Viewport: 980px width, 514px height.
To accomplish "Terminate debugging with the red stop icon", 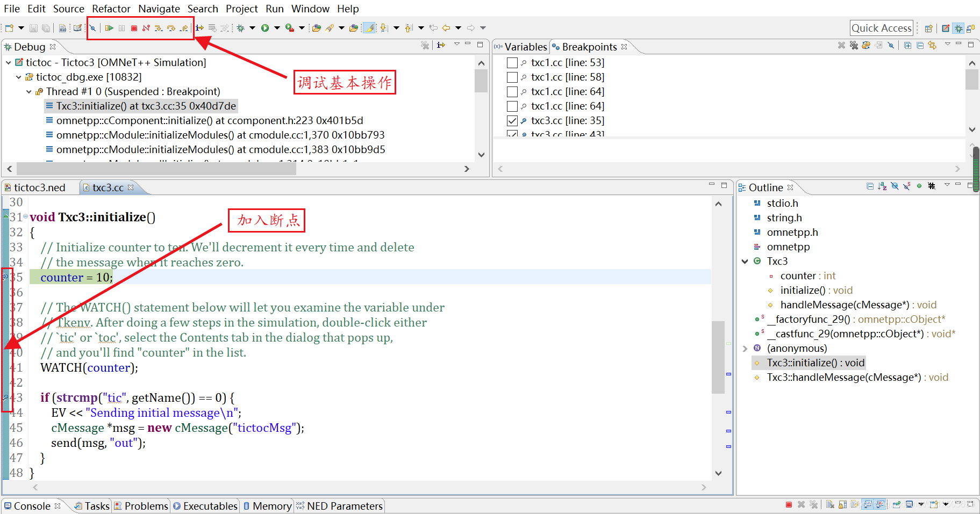I will click(134, 28).
